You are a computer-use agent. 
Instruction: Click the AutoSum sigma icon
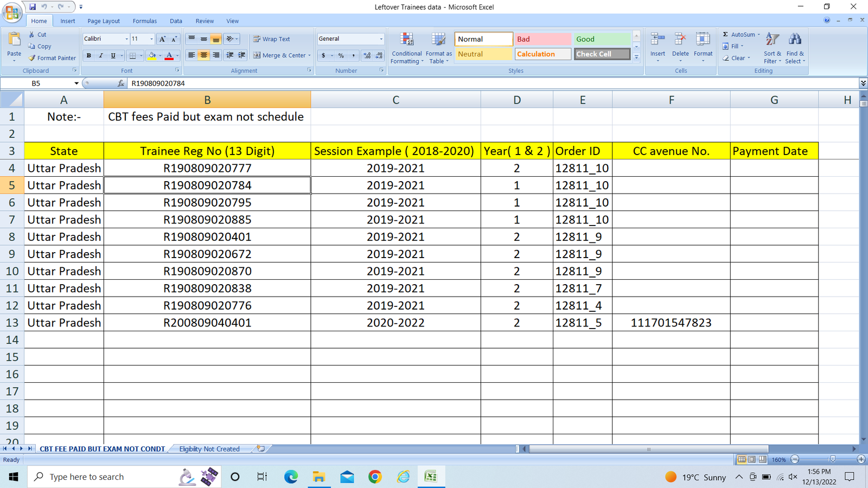click(725, 34)
